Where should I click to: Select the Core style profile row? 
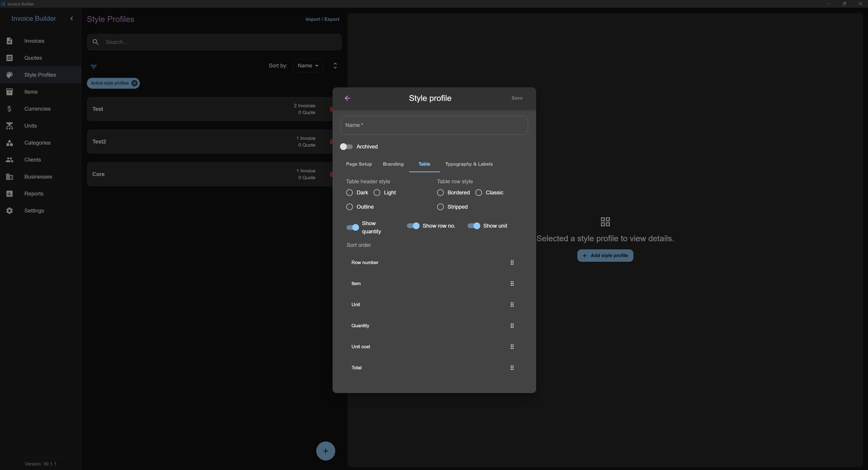(x=209, y=174)
